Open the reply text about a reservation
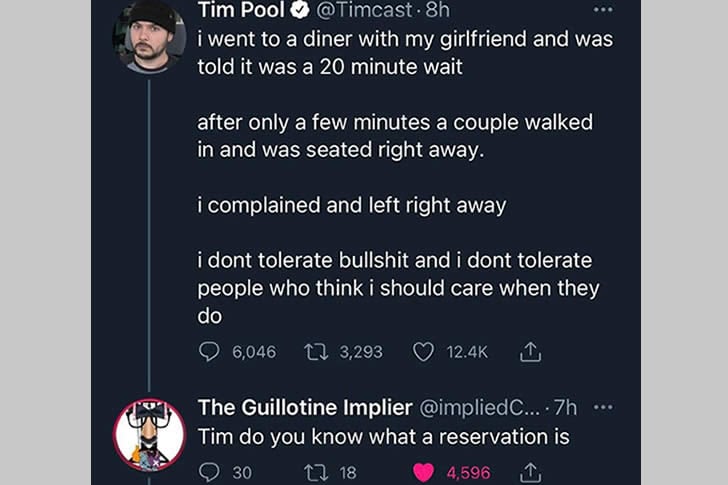The image size is (728, 485). point(383,437)
